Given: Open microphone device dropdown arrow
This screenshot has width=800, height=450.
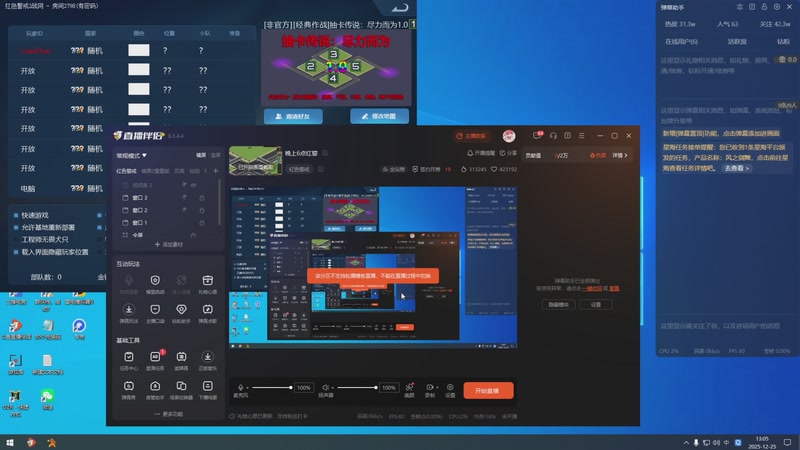Looking at the screenshot, I should pos(247,388).
